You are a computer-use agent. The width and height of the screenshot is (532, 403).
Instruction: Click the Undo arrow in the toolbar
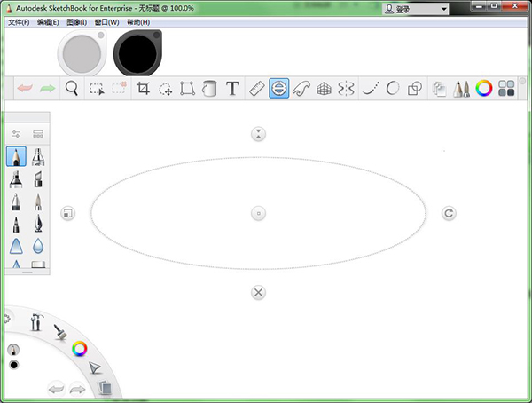coord(25,89)
